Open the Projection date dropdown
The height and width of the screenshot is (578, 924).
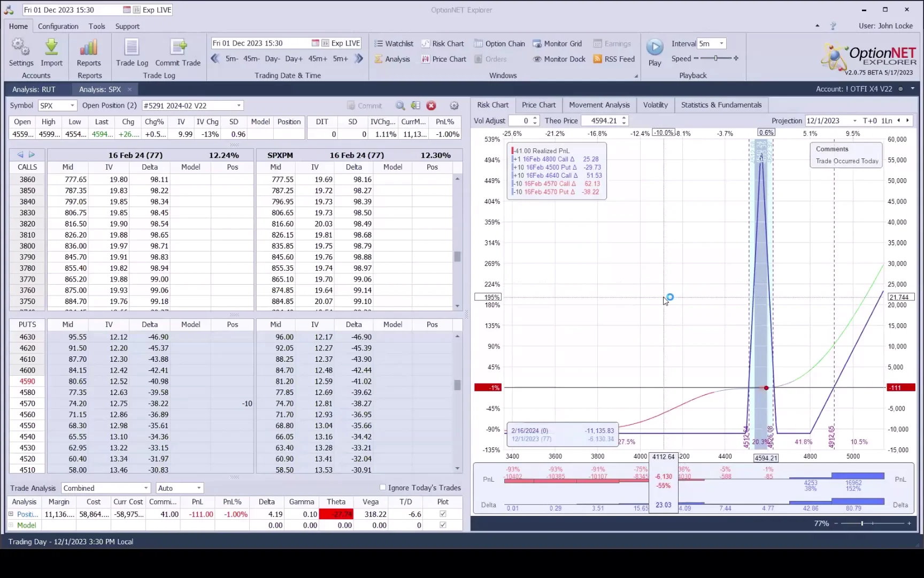tap(854, 121)
